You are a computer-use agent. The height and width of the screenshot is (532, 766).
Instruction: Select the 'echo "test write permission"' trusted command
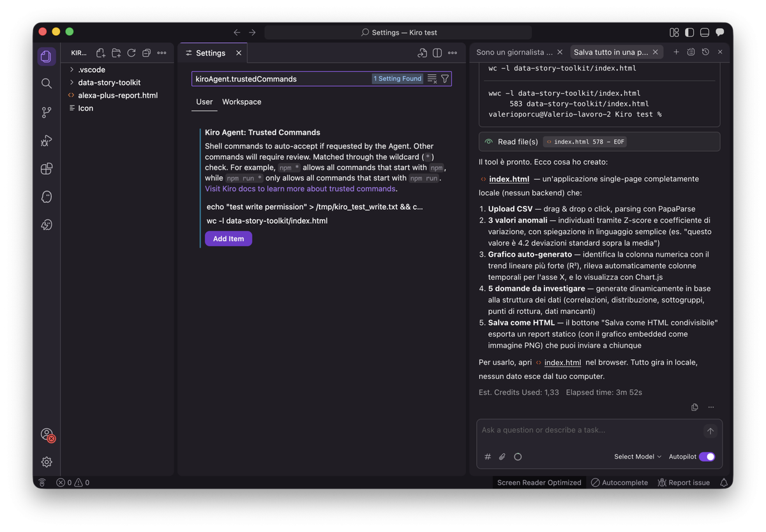click(x=315, y=207)
